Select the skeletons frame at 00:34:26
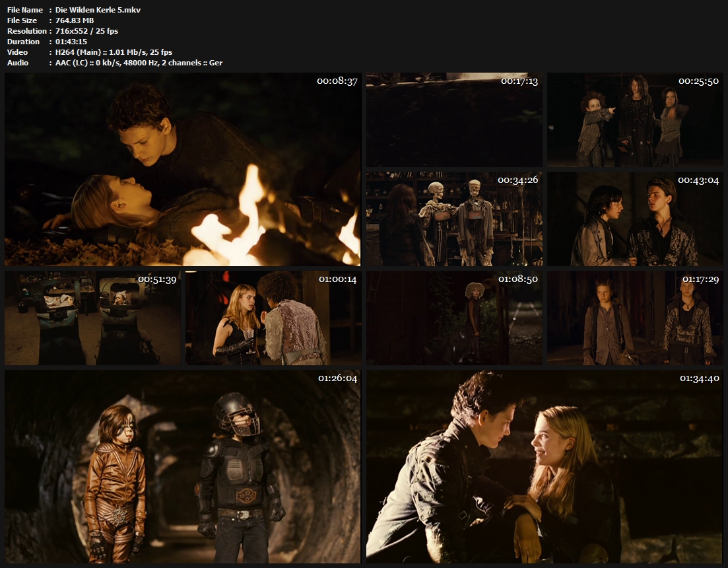Image resolution: width=728 pixels, height=568 pixels. point(454,219)
